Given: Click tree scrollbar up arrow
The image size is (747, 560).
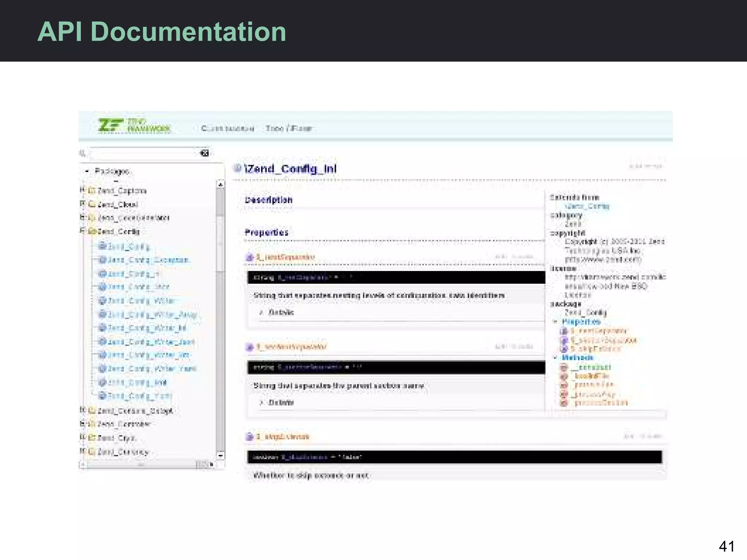Looking at the screenshot, I should pos(220,184).
